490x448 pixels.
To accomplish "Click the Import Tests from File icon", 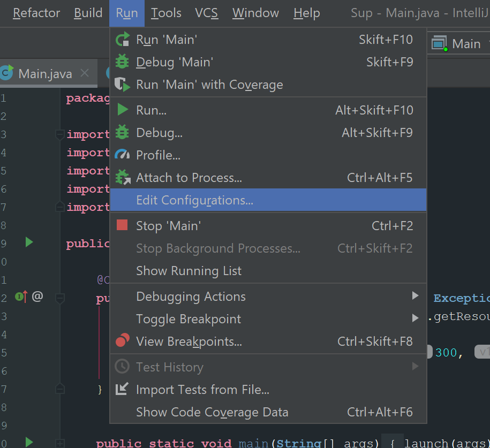I will tap(123, 389).
